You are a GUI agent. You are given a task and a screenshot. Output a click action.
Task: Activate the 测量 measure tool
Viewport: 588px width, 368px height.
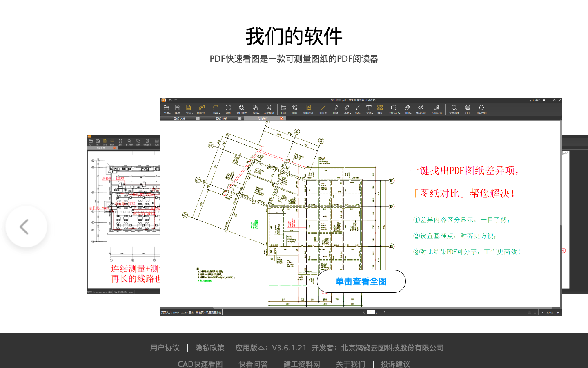pyautogui.click(x=294, y=108)
